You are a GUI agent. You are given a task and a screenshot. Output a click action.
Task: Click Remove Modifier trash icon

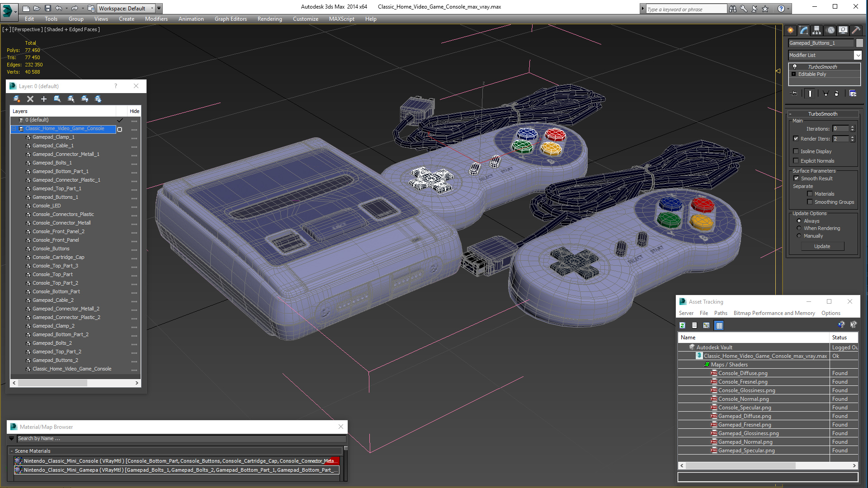(x=837, y=94)
